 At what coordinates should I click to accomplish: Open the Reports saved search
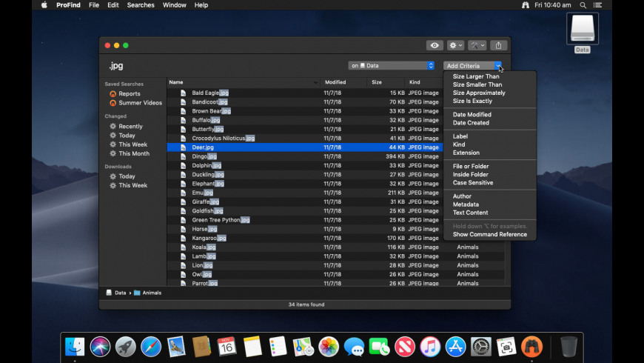click(129, 93)
